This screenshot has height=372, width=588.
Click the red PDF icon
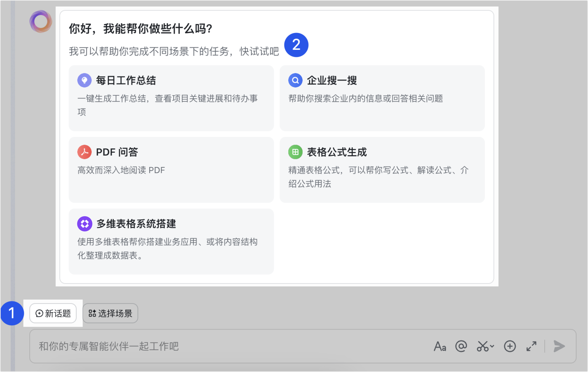[x=84, y=152]
